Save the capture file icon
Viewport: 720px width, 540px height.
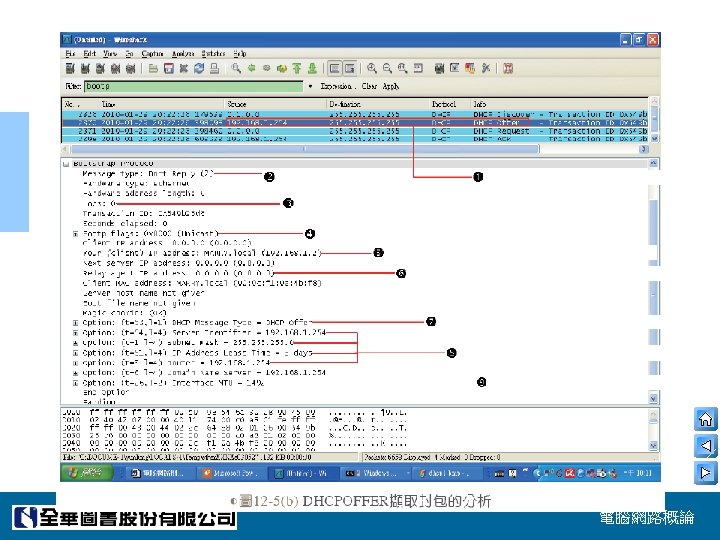pyautogui.click(x=169, y=68)
